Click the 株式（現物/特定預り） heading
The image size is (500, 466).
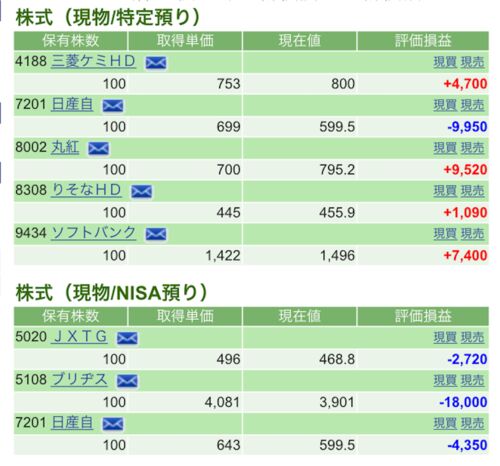[107, 17]
